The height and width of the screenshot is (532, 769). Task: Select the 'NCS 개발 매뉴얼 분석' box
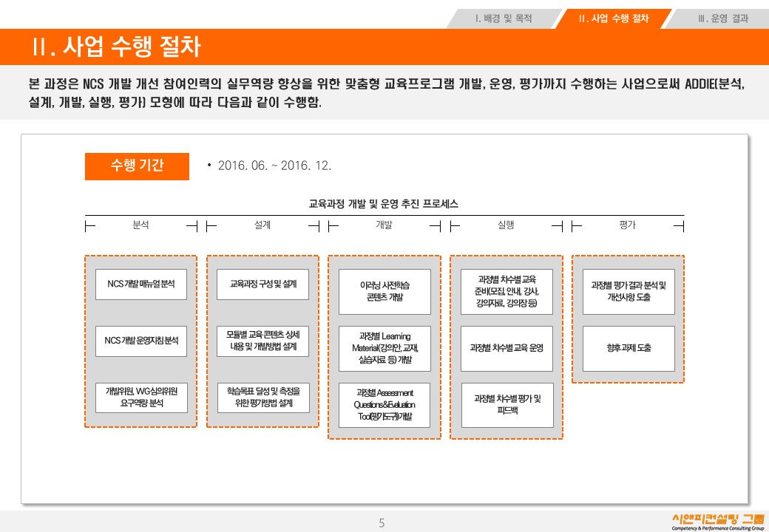pos(141,284)
